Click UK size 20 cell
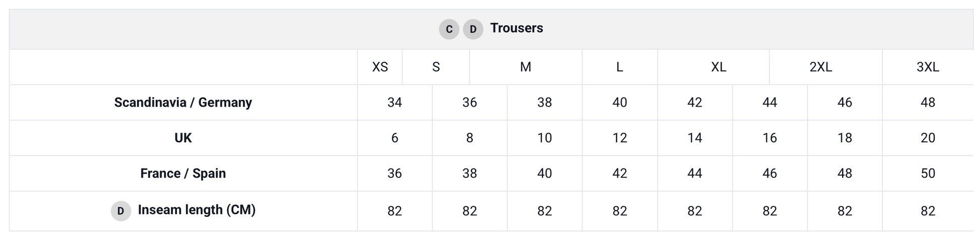 click(x=928, y=138)
